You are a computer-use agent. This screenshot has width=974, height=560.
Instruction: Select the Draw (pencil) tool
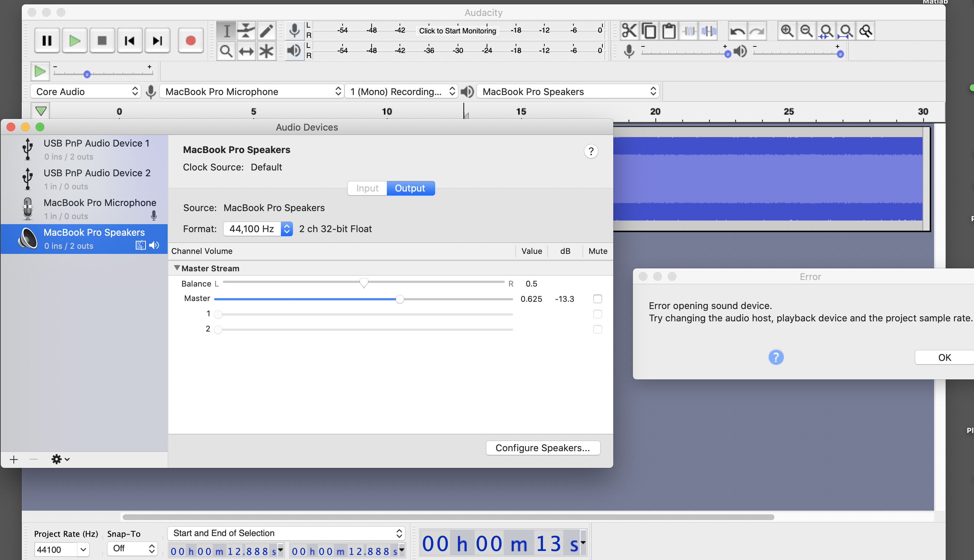[x=266, y=31]
